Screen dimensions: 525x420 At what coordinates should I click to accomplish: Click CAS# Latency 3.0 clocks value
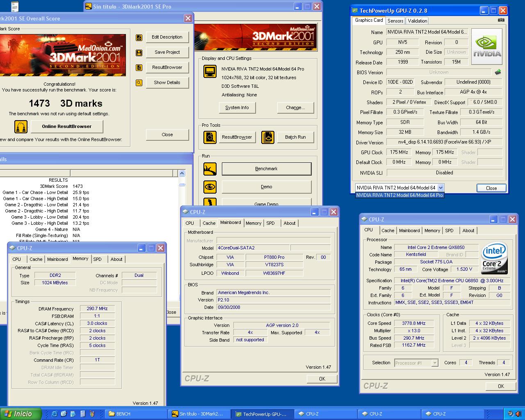(x=97, y=324)
